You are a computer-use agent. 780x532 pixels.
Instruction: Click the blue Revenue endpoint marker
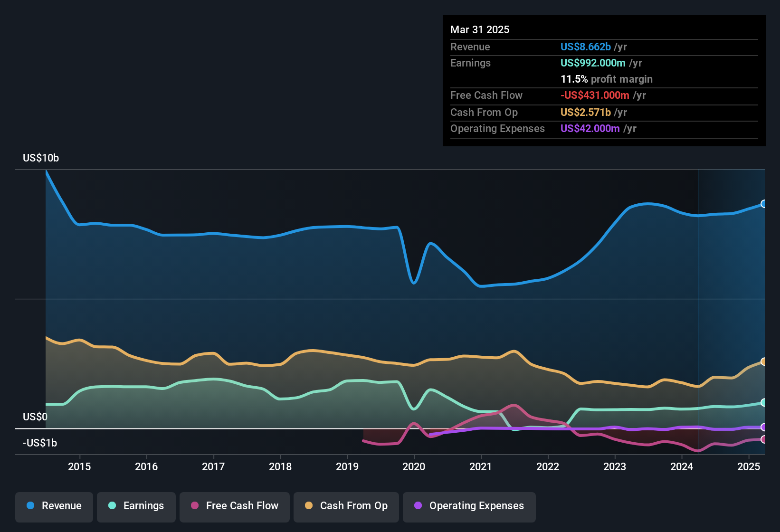[763, 204]
